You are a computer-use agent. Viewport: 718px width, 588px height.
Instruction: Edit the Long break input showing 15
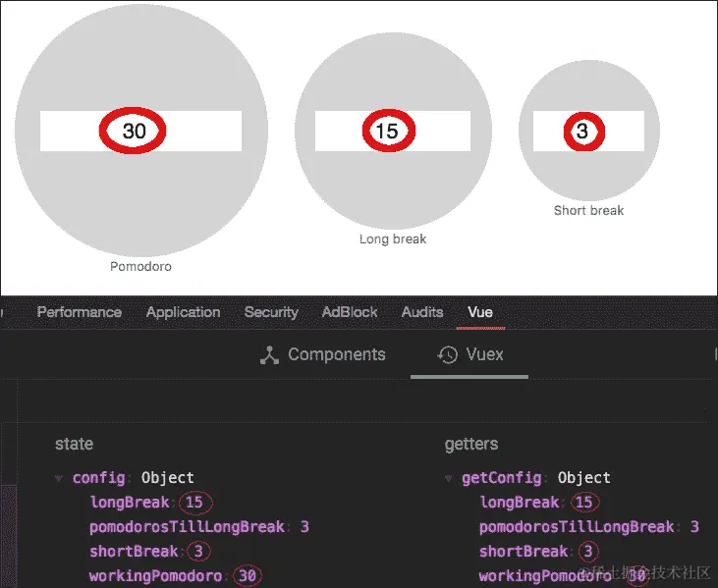click(x=393, y=131)
